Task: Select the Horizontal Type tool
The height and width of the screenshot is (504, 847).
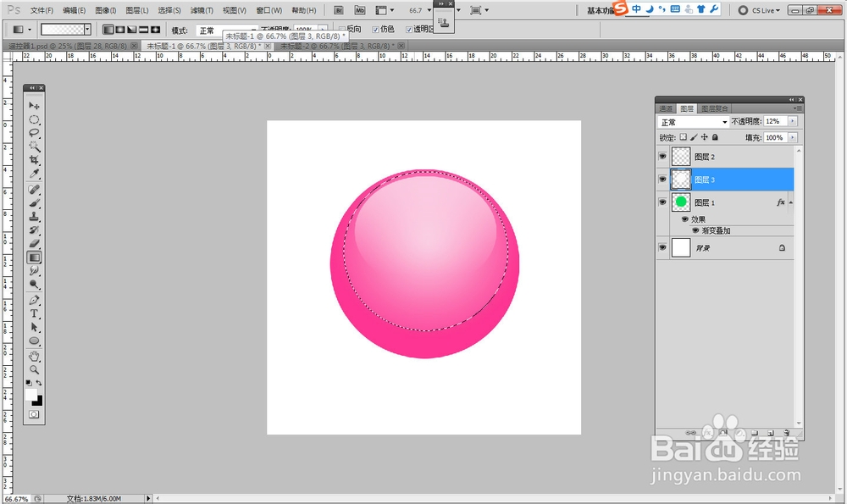Action: click(35, 313)
